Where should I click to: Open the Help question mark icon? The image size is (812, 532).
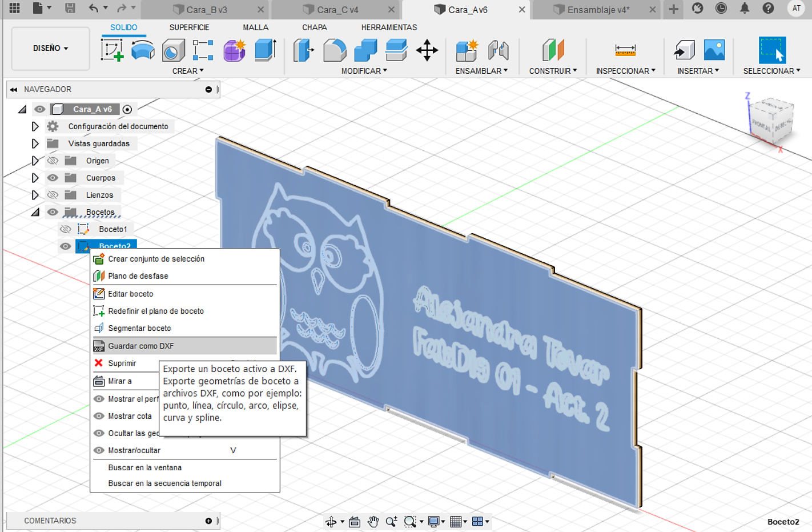[x=769, y=8]
